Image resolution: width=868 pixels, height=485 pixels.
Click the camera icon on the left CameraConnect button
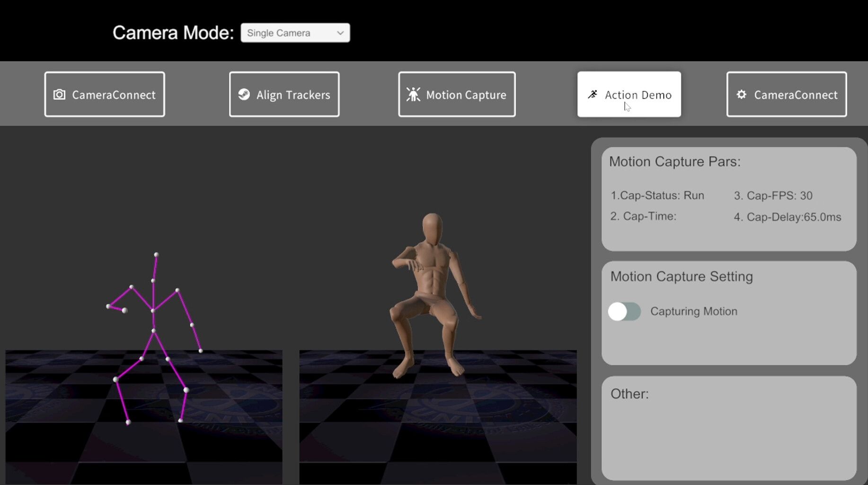(59, 95)
